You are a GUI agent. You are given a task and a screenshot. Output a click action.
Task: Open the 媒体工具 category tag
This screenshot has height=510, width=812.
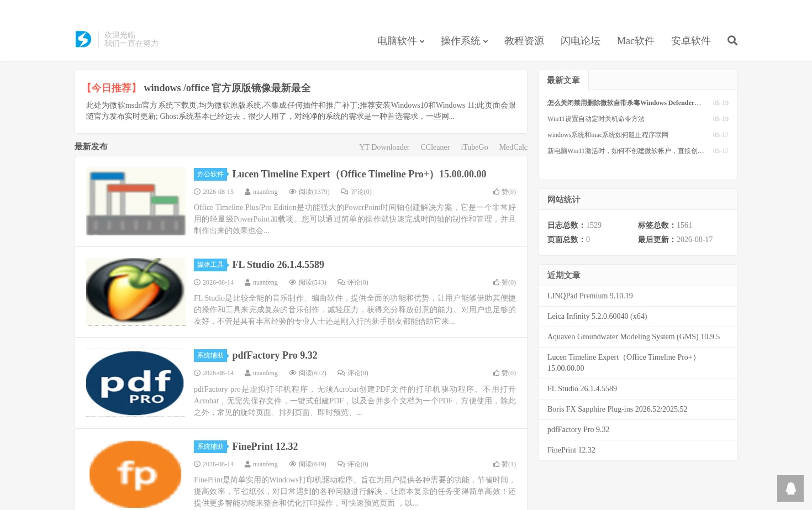pyautogui.click(x=210, y=265)
